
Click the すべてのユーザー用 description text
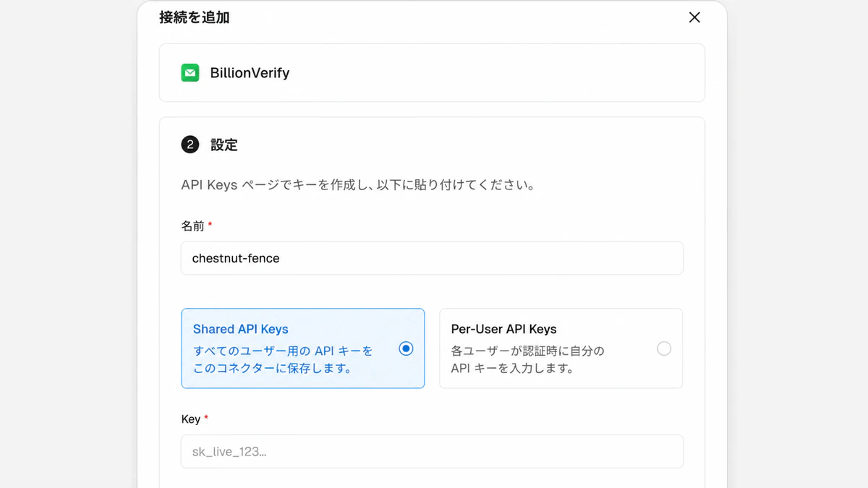[x=283, y=359]
